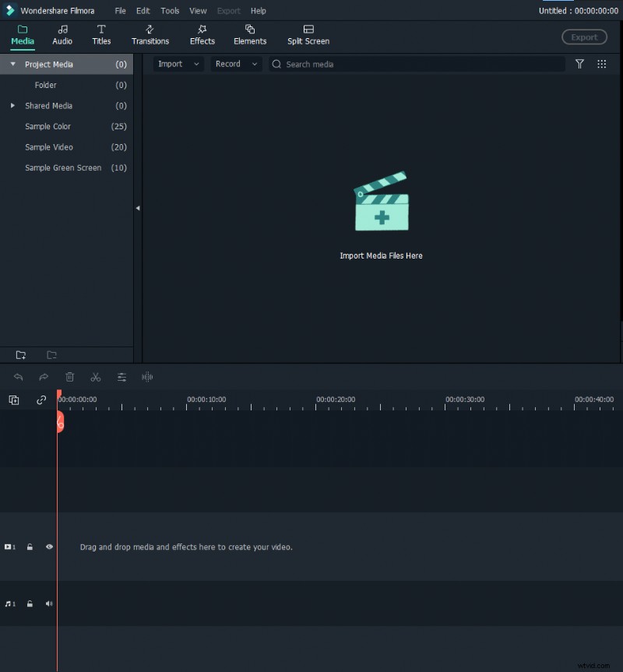623x672 pixels.
Task: Click the Redo arrow icon
Action: click(44, 377)
